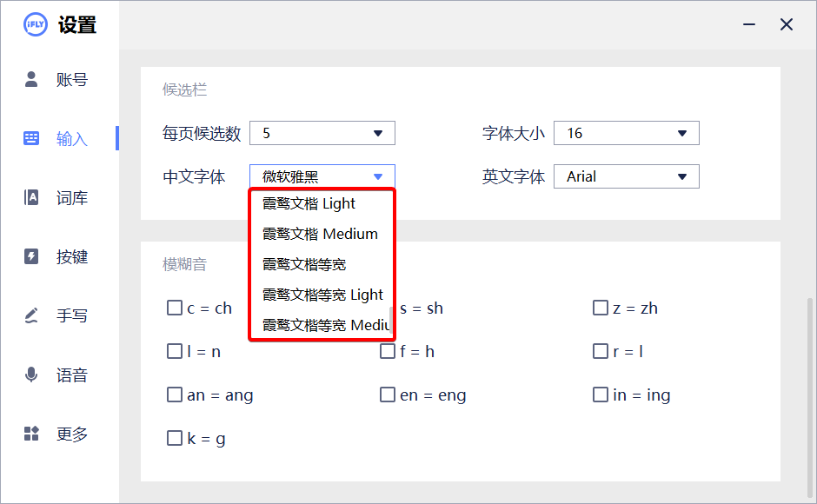Open the 每页候选数 dropdown showing 5
817x504 pixels.
tap(322, 133)
